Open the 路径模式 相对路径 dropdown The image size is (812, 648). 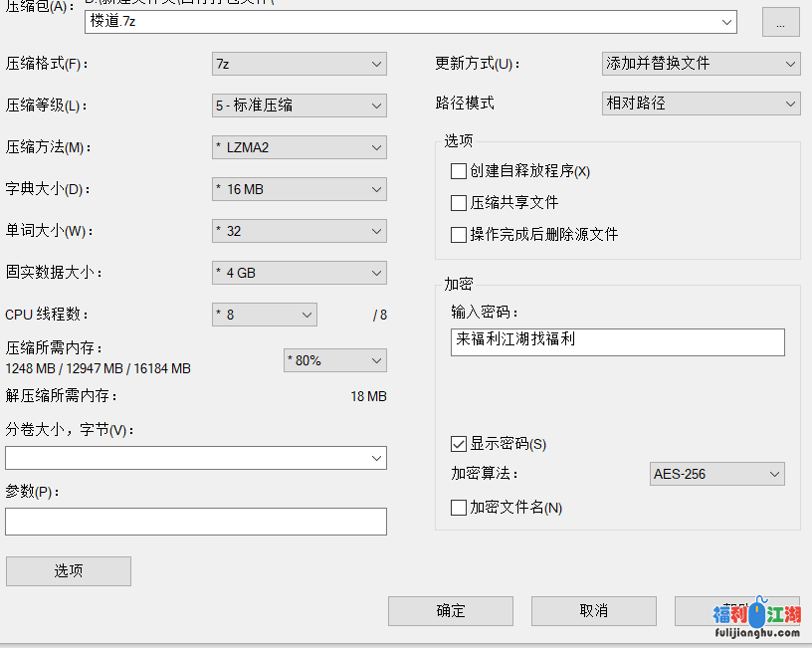point(701,104)
